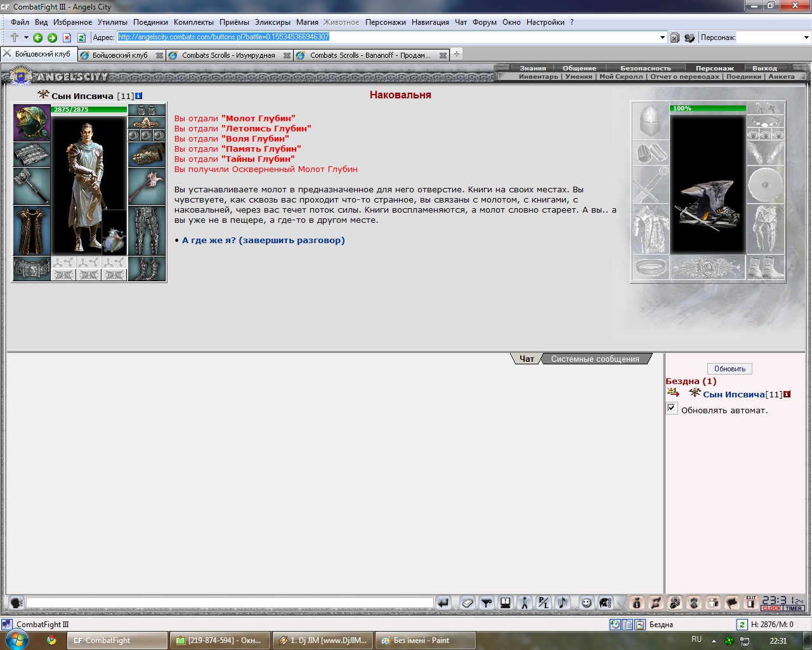Switch to the Чат tab
The height and width of the screenshot is (650, 812).
pos(527,359)
